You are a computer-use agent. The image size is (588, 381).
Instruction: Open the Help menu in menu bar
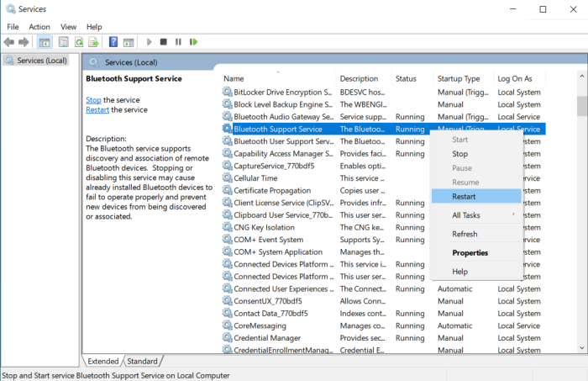coord(94,27)
